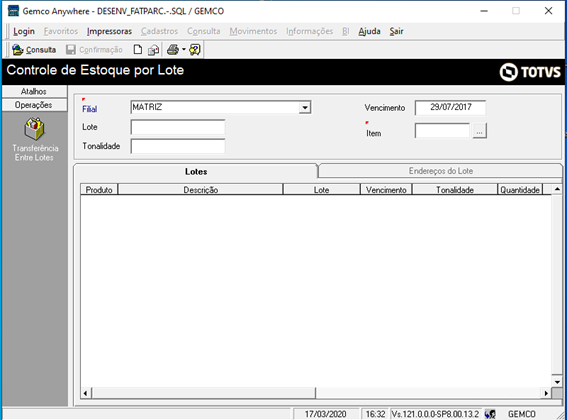Click the TOTVS logo
Viewport: 567px width, 420px height.
click(x=530, y=72)
